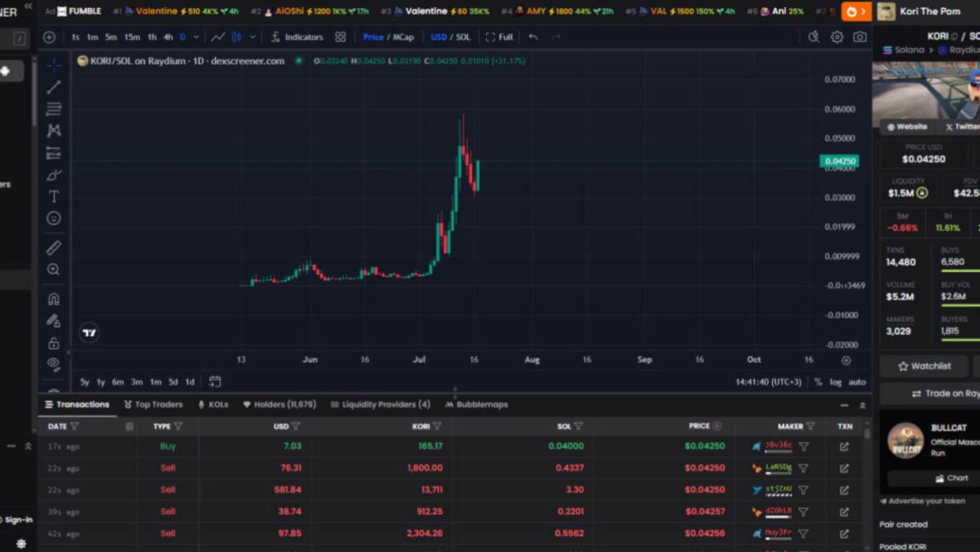The image size is (980, 552).
Task: Toggle log scale on price axis
Action: tap(835, 382)
